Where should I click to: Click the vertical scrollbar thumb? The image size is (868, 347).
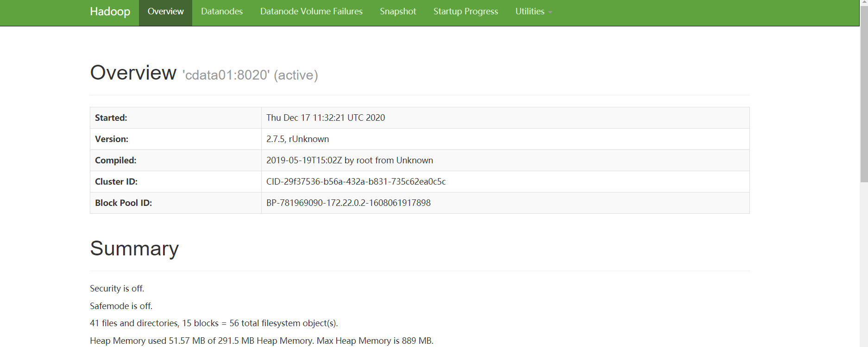tap(864, 95)
